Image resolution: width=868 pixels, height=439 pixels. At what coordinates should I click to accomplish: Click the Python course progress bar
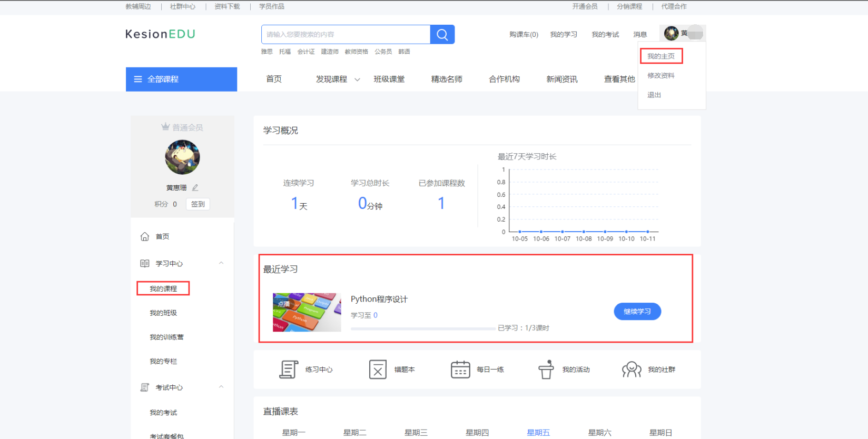[x=423, y=328]
